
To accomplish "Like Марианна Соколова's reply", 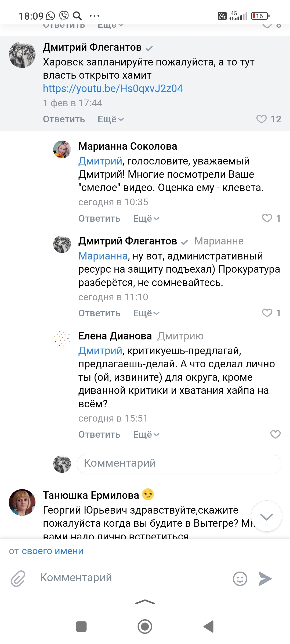I will coord(267,218).
